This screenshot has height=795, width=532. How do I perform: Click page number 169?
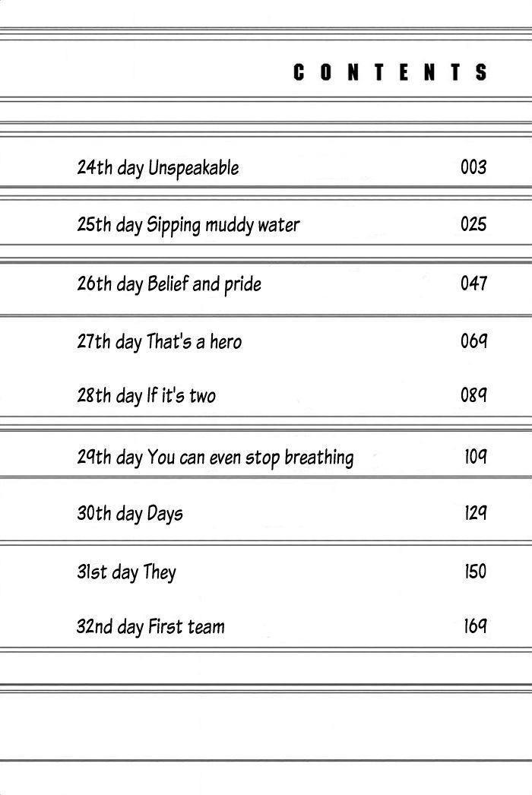[x=475, y=626]
